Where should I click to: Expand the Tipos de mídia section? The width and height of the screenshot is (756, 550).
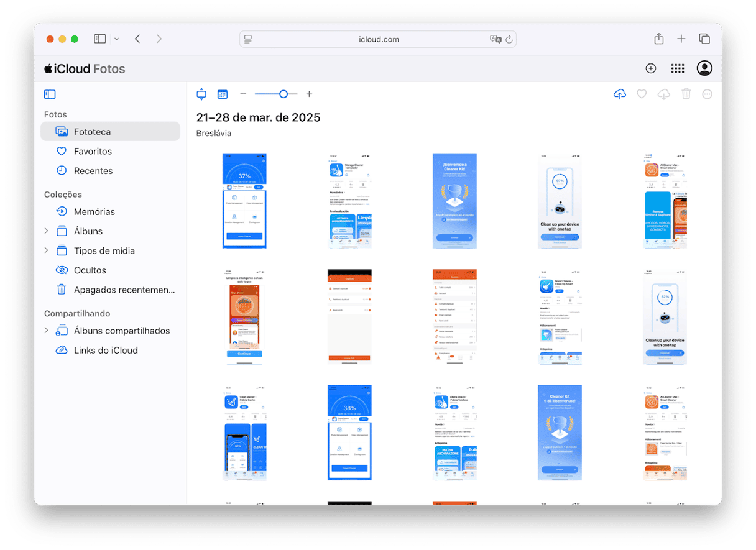[46, 251]
